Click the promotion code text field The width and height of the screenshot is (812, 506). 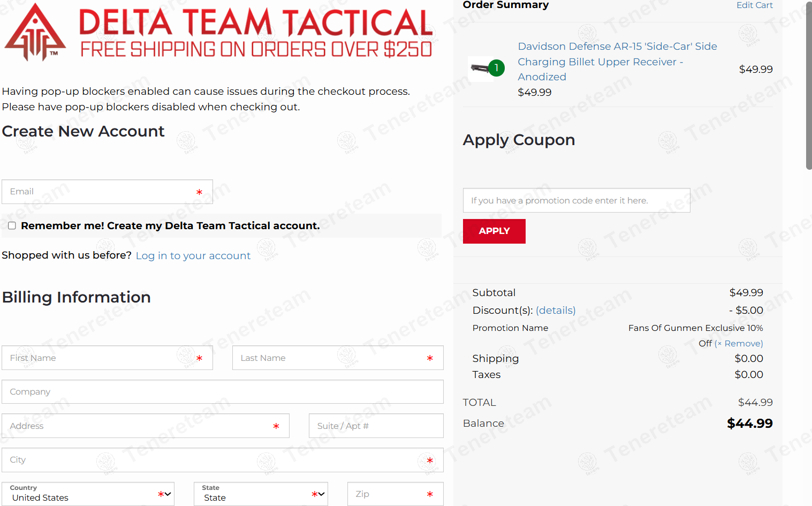click(x=576, y=201)
